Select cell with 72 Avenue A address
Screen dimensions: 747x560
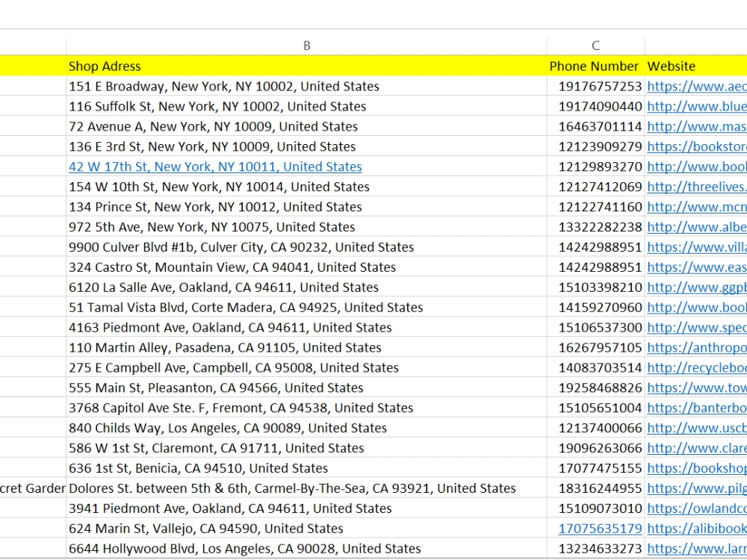[306, 126]
